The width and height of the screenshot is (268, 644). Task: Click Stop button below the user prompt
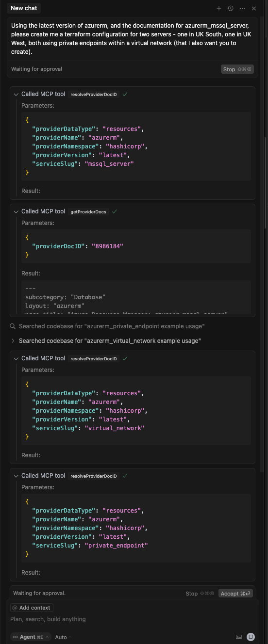pos(237,69)
